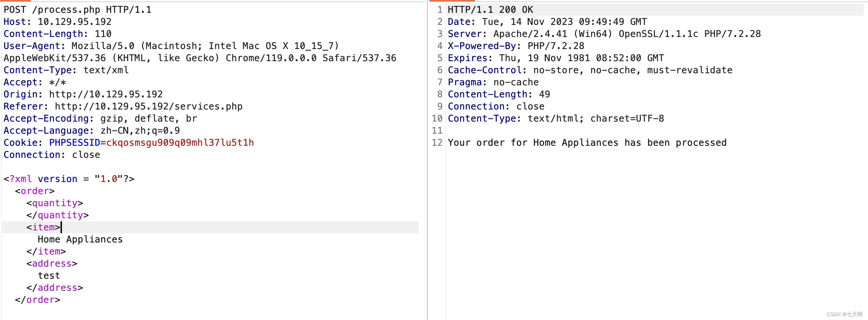Click the closing address tag

tap(55, 288)
